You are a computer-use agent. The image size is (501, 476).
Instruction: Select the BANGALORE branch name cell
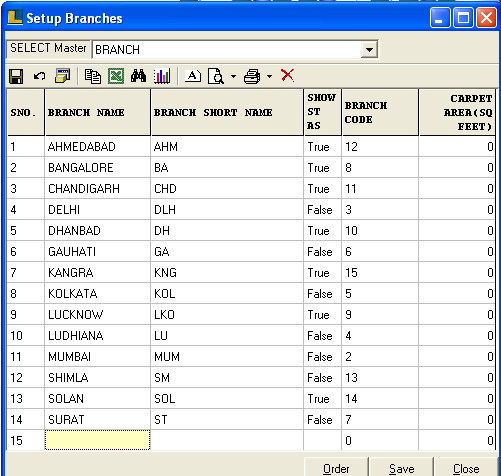(x=97, y=167)
